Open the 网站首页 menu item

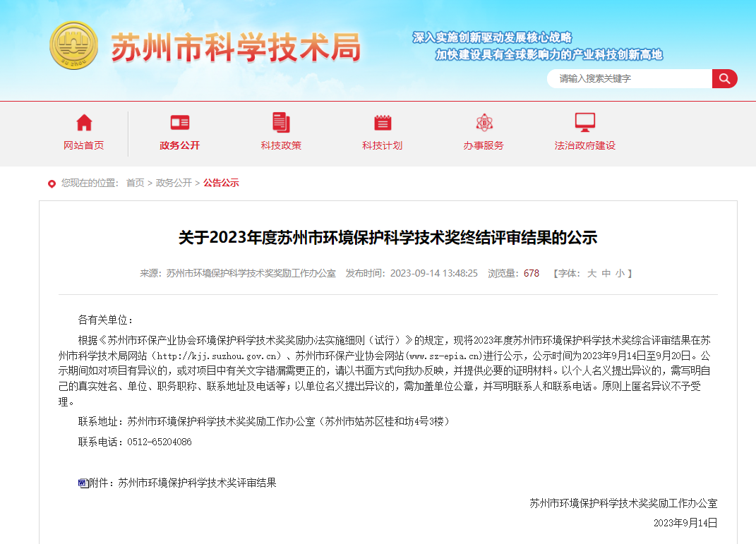84,145
